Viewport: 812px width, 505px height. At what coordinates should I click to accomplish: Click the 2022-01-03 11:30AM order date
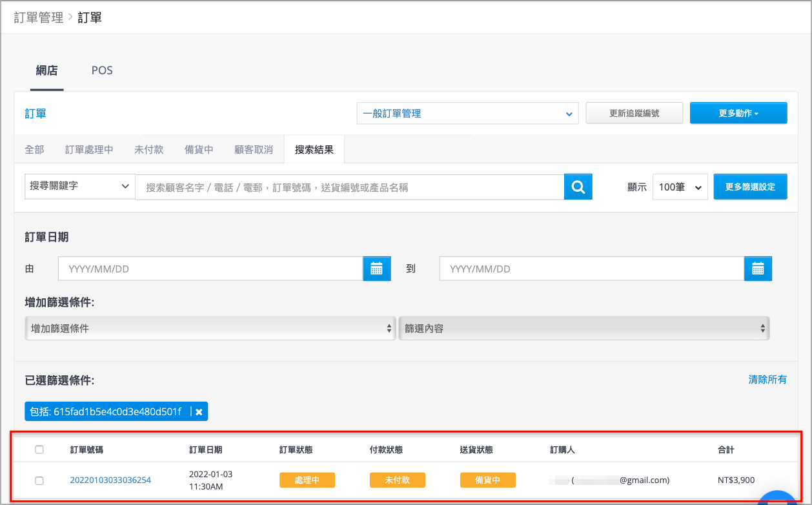210,480
